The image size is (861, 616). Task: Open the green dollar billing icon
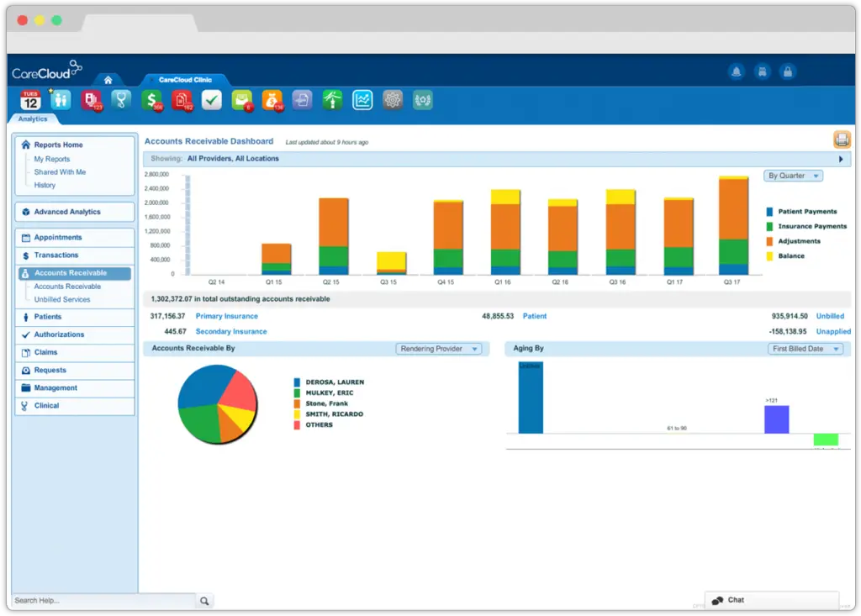151,100
